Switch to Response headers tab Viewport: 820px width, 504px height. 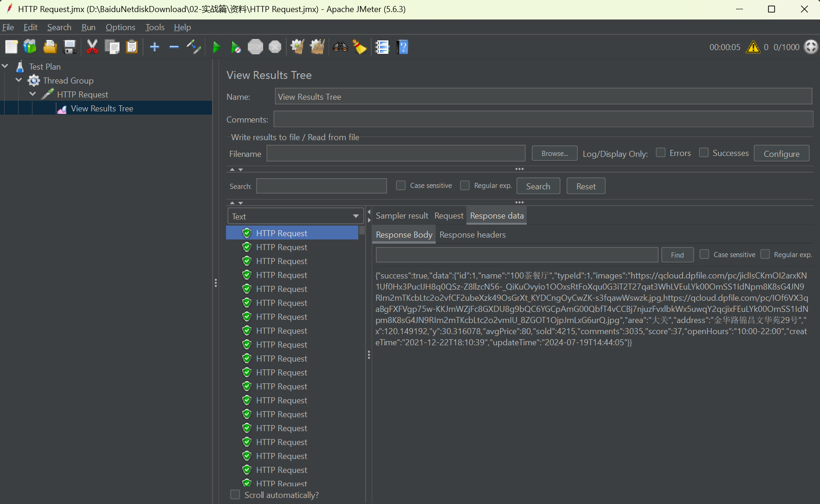tap(472, 235)
